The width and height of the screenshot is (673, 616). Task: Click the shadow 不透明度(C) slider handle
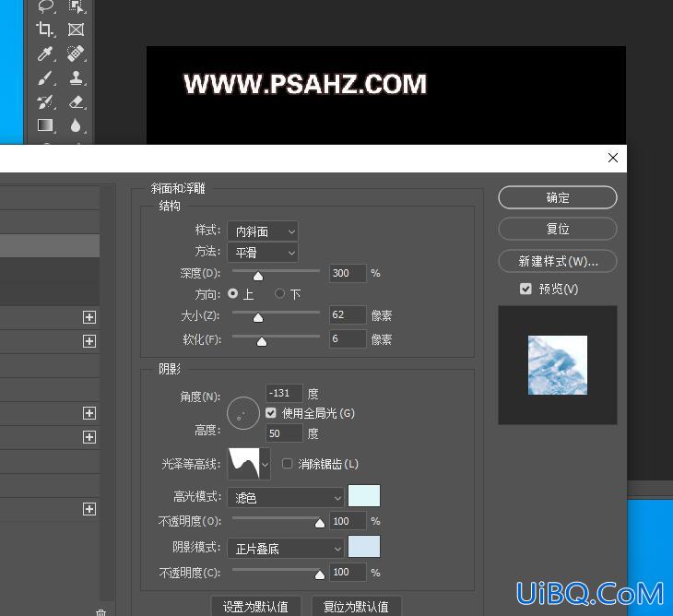point(320,575)
